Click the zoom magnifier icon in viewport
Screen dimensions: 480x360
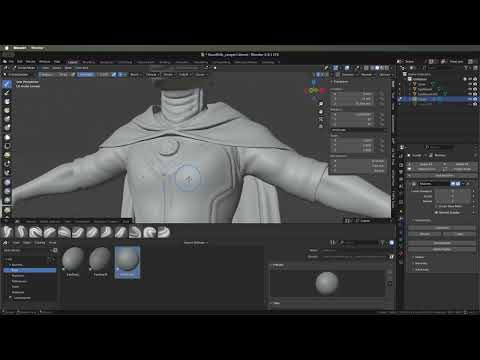[x=321, y=104]
